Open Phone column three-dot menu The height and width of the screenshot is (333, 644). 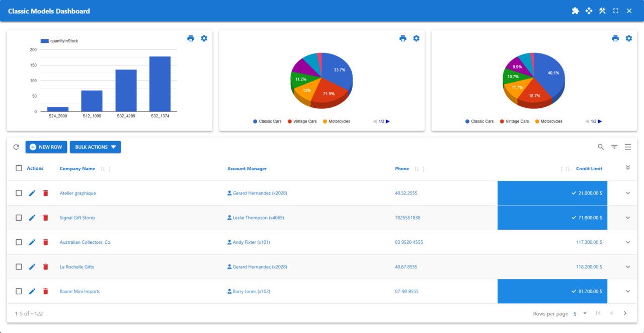coord(424,169)
